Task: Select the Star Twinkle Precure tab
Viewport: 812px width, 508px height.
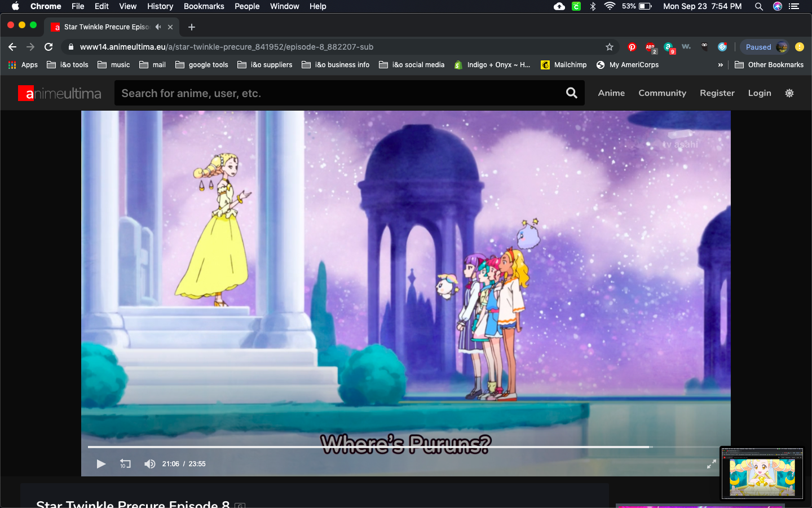Action: pyautogui.click(x=112, y=27)
